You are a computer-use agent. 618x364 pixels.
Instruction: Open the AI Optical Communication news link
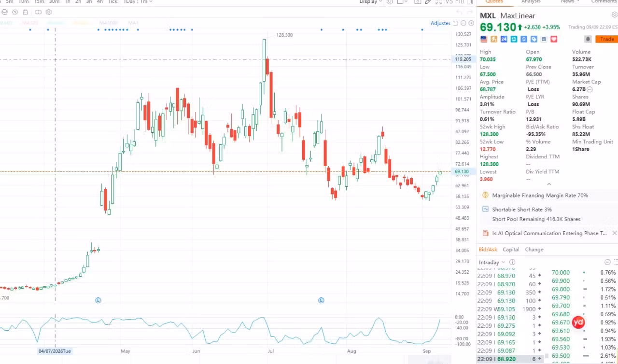click(x=549, y=233)
